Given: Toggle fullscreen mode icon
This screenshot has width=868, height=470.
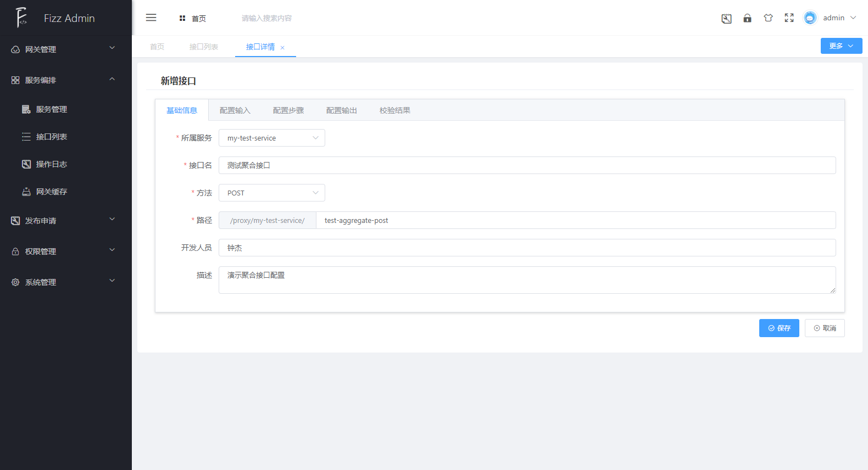Looking at the screenshot, I should tap(789, 18).
